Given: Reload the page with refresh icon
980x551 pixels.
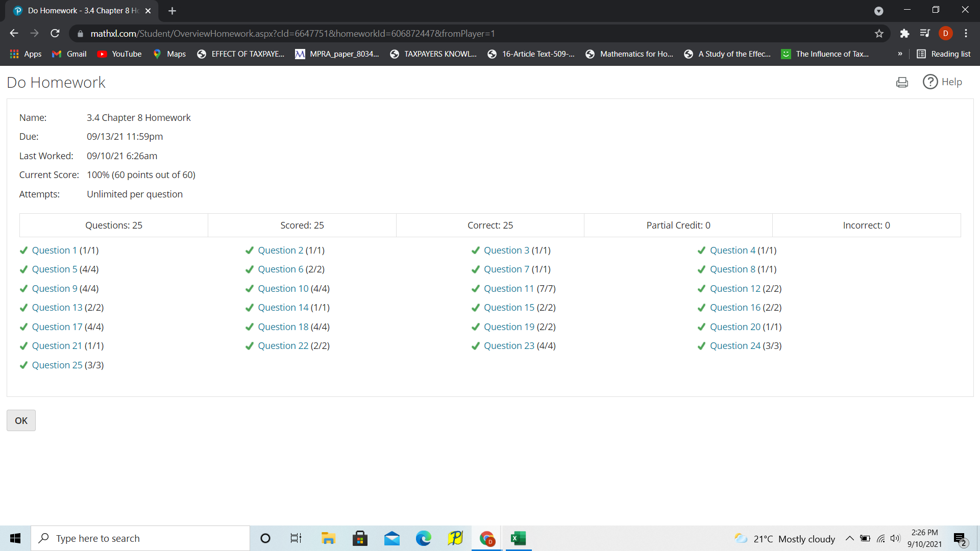Looking at the screenshot, I should point(55,33).
